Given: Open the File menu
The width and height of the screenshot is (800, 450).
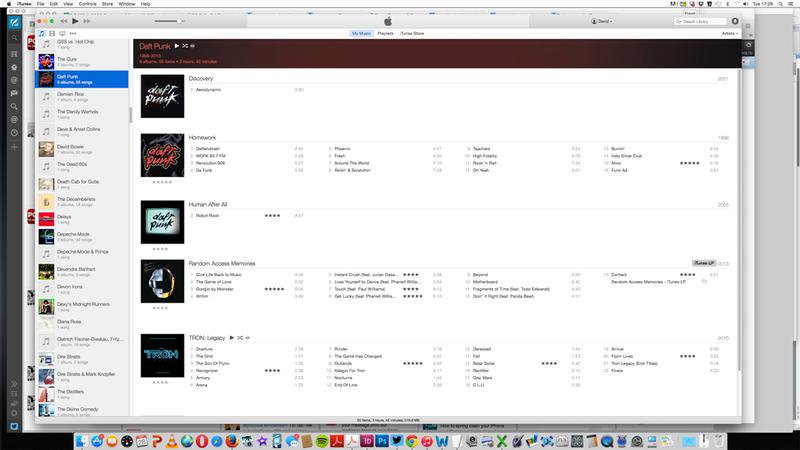Looking at the screenshot, I should 40,4.
